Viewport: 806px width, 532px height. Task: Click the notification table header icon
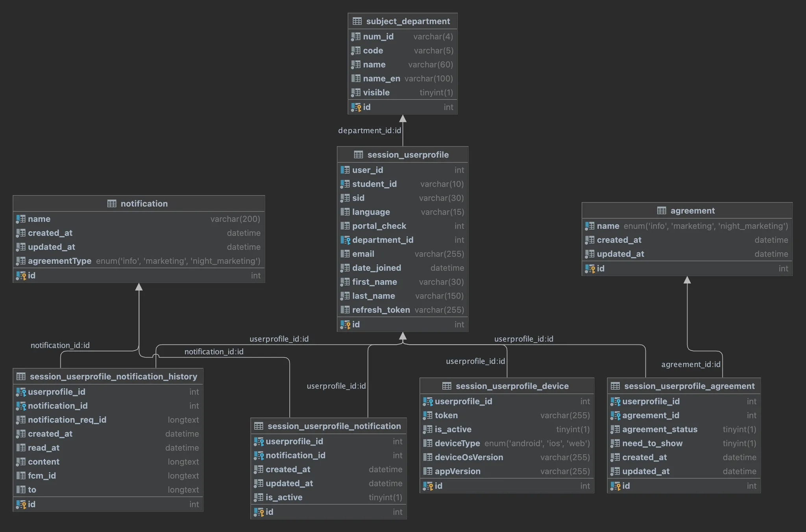(x=112, y=203)
